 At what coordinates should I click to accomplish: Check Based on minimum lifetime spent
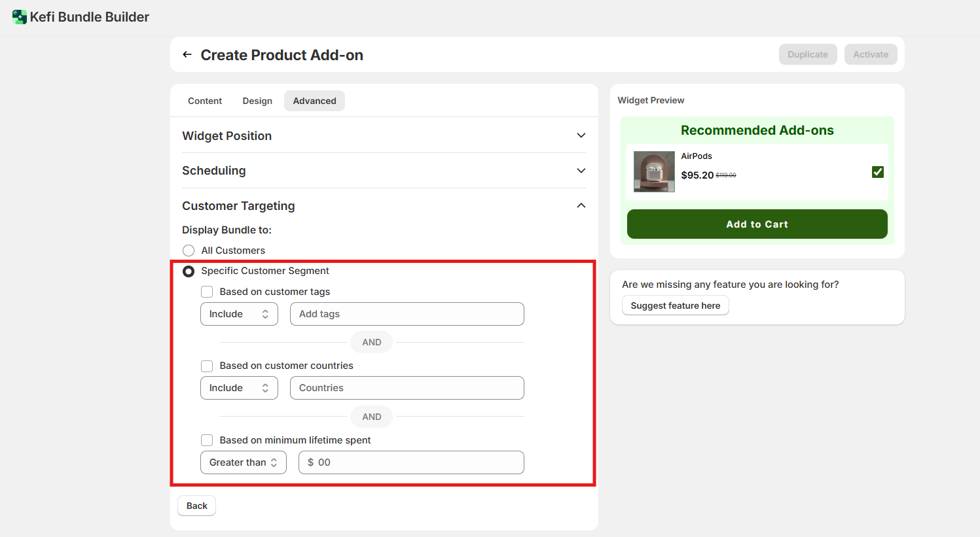click(x=207, y=440)
